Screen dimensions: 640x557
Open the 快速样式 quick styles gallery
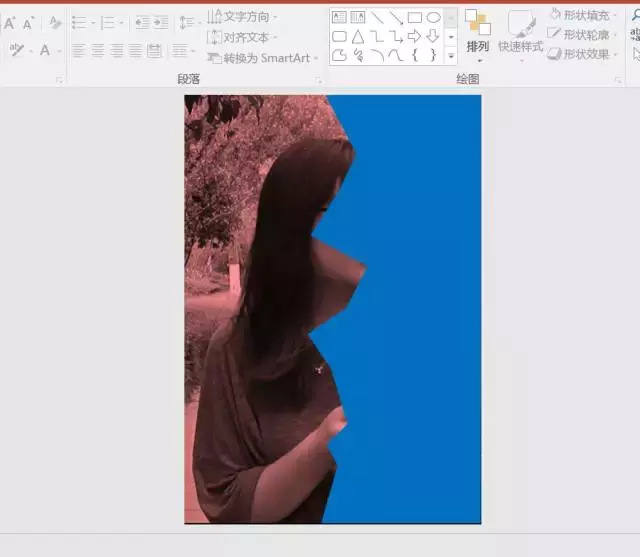click(x=521, y=36)
